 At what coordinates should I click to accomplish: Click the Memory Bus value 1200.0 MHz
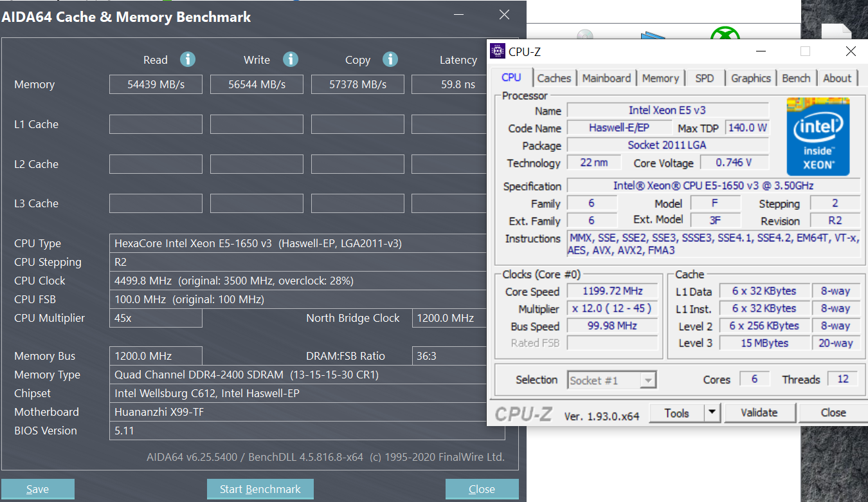point(156,356)
